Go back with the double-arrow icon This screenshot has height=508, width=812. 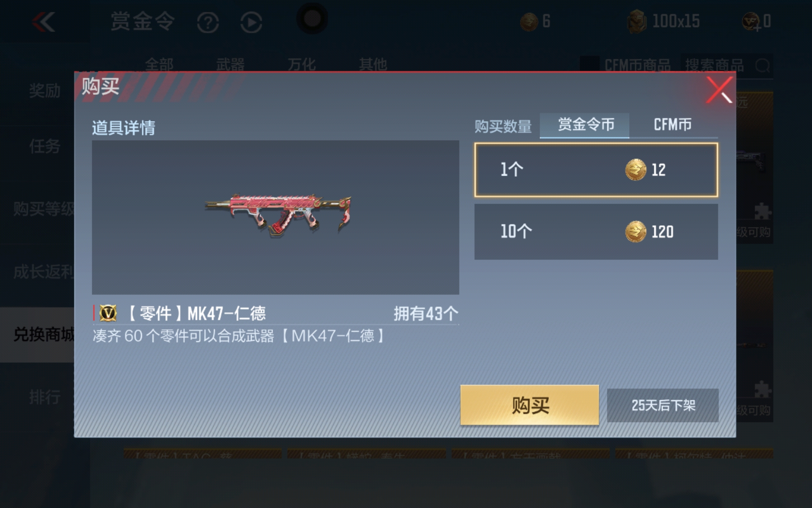44,22
